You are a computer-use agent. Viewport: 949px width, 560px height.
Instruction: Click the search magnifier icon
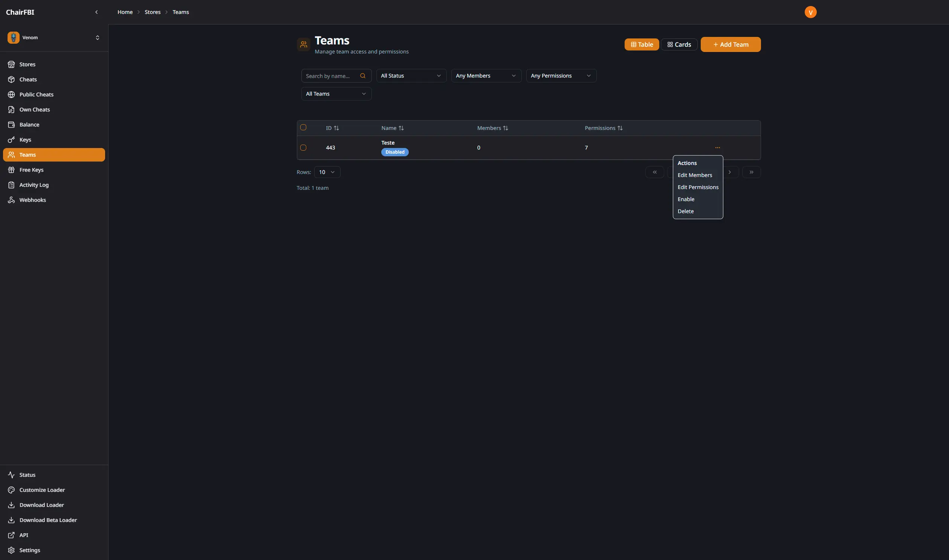click(363, 75)
